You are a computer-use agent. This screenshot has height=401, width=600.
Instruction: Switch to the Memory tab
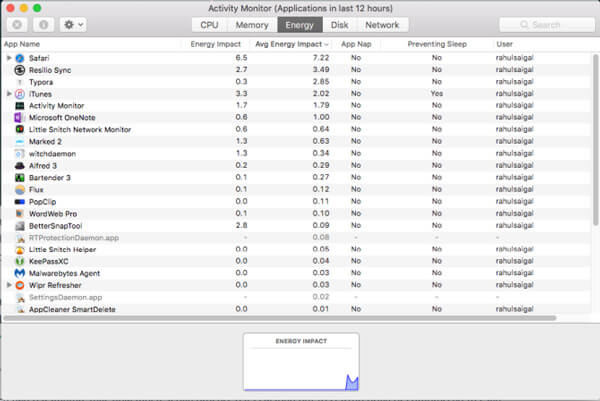pyautogui.click(x=252, y=25)
